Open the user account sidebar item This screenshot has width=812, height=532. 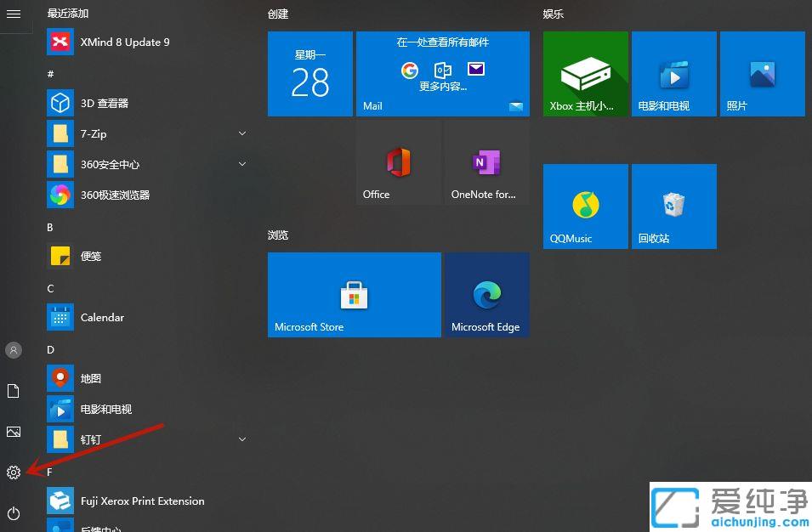[x=13, y=350]
